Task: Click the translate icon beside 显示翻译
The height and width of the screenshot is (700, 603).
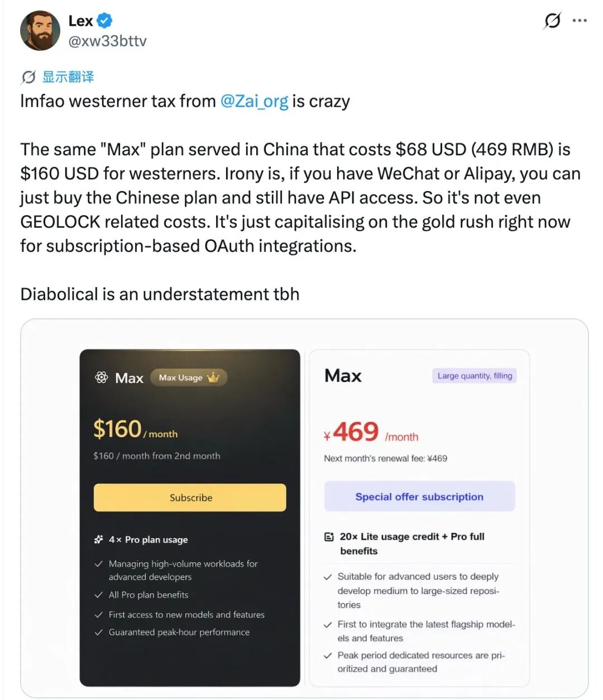Action: pyautogui.click(x=28, y=77)
